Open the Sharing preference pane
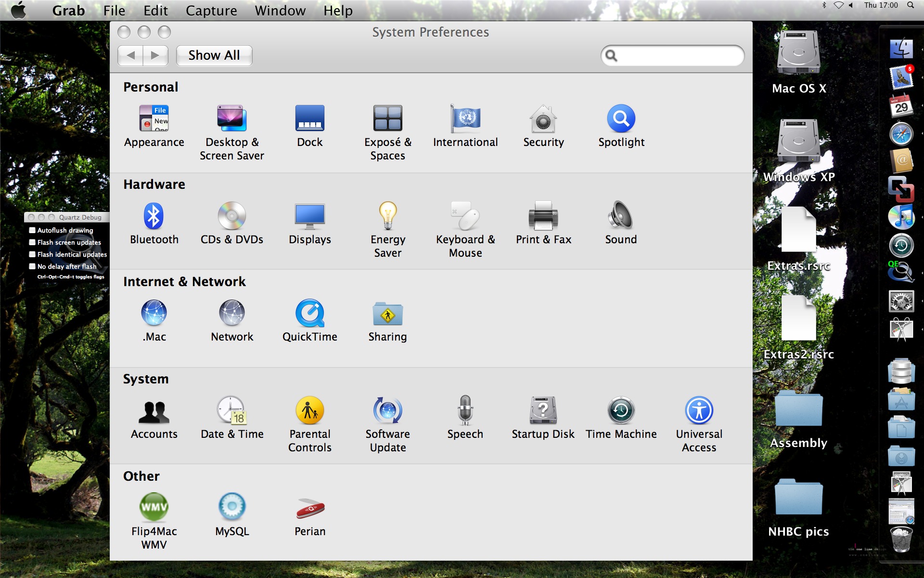The image size is (924, 578). [387, 314]
